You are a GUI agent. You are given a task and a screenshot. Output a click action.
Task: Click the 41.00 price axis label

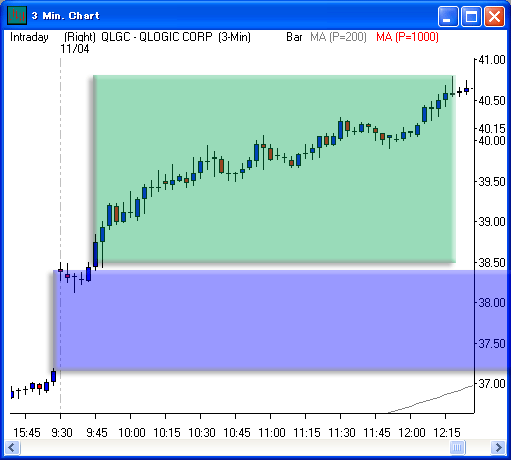[492, 60]
